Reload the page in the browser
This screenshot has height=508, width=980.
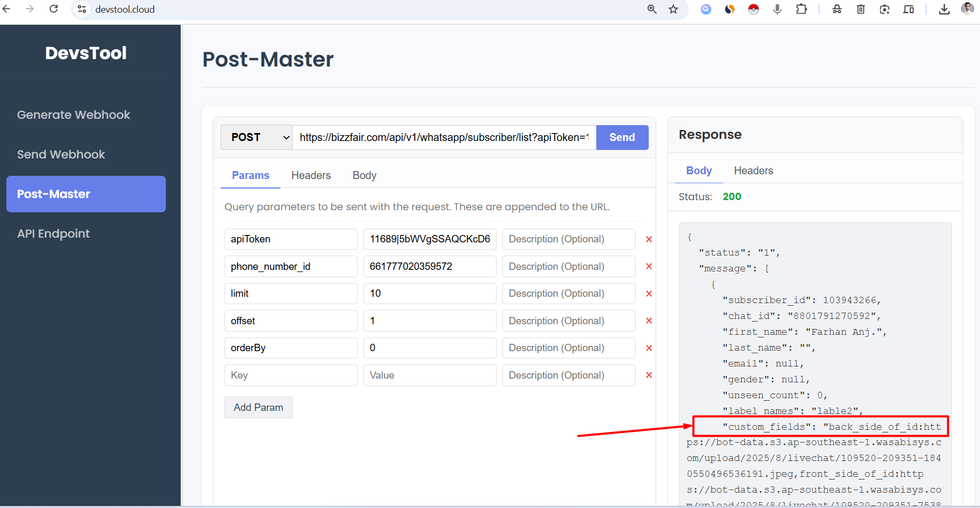tap(53, 9)
